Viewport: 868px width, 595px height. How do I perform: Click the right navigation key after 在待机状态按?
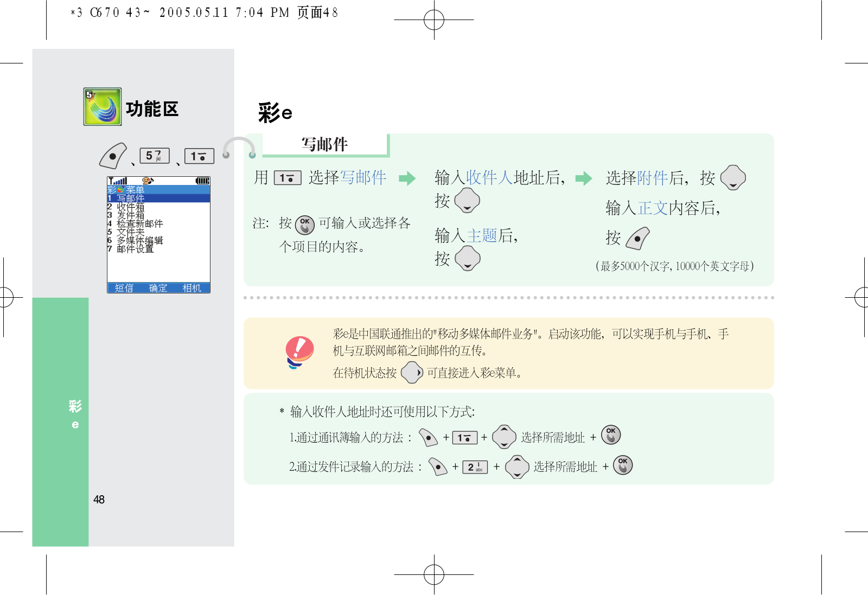point(412,373)
